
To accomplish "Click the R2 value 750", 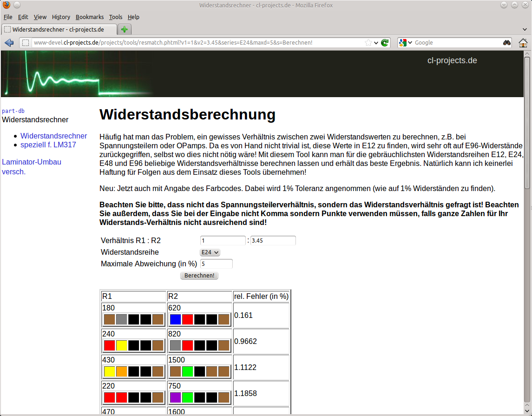I will 174,386.
